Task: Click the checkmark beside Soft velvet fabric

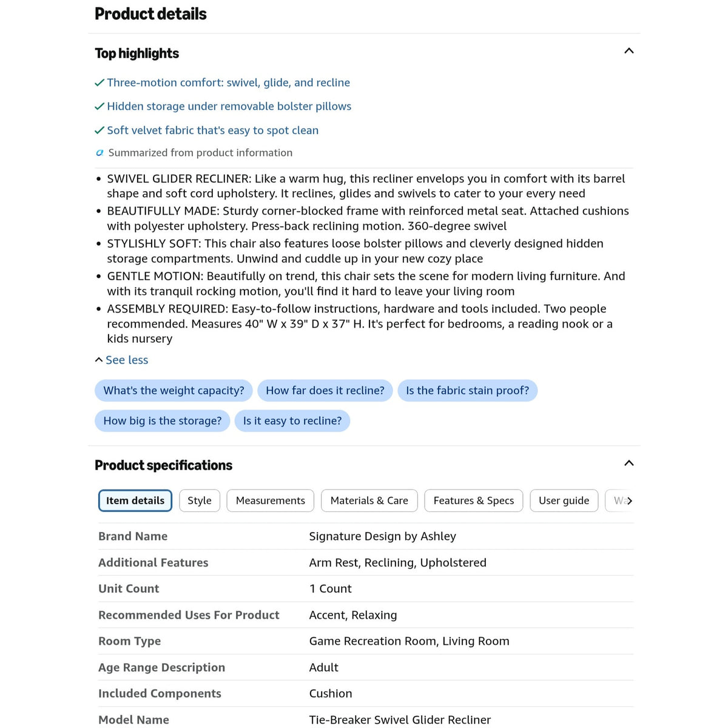Action: coord(99,130)
